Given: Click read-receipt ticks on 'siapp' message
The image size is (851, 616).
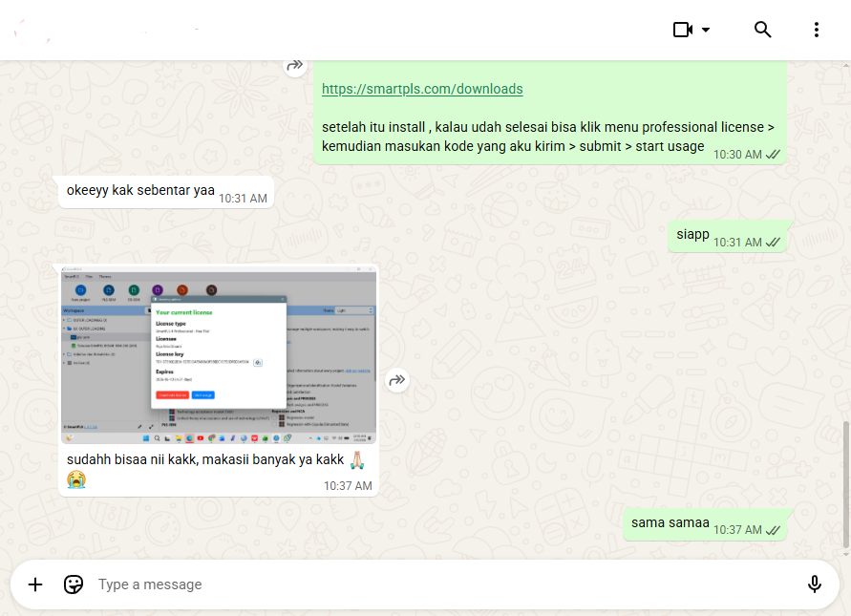Looking at the screenshot, I should point(773,243).
